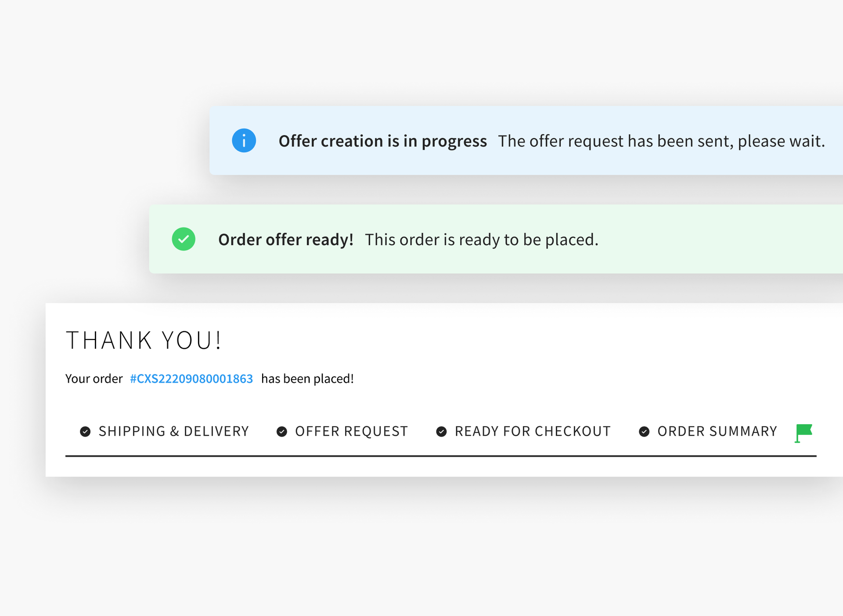Screen dimensions: 843x616
Task: Click the check icon beside Shipping & Delivery
Action: [85, 432]
